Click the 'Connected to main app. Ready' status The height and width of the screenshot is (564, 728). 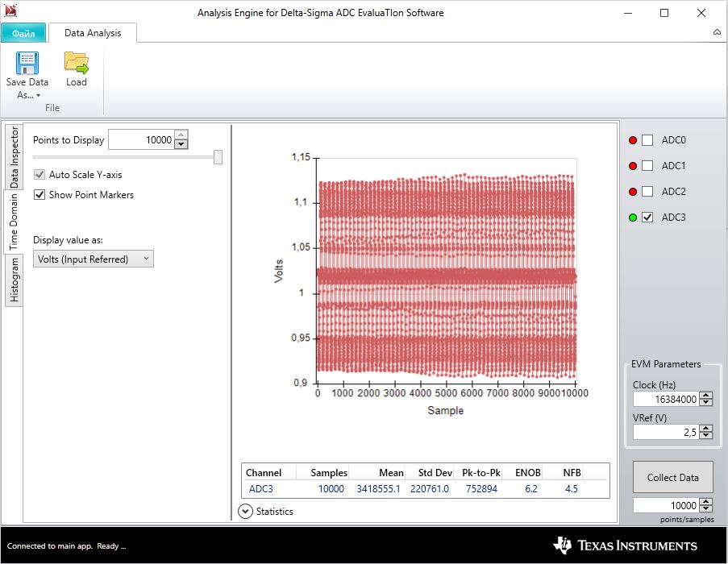(x=66, y=546)
